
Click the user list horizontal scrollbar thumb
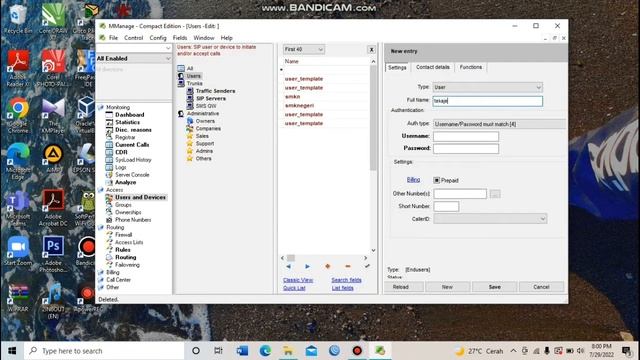pyautogui.click(x=291, y=258)
